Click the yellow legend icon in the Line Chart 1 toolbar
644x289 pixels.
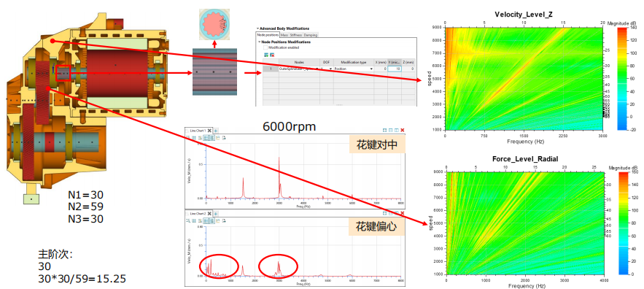[217, 138]
